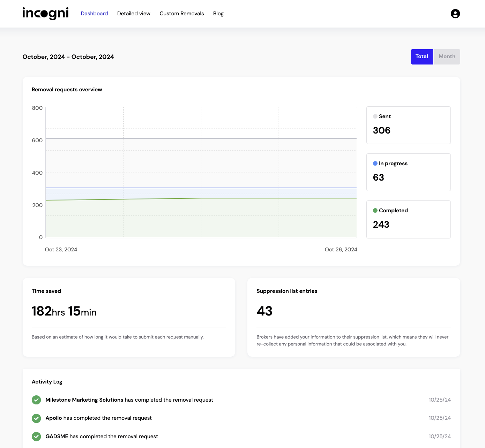The height and width of the screenshot is (448, 485).
Task: Click the In progress 63 stat card
Action: pyautogui.click(x=408, y=172)
